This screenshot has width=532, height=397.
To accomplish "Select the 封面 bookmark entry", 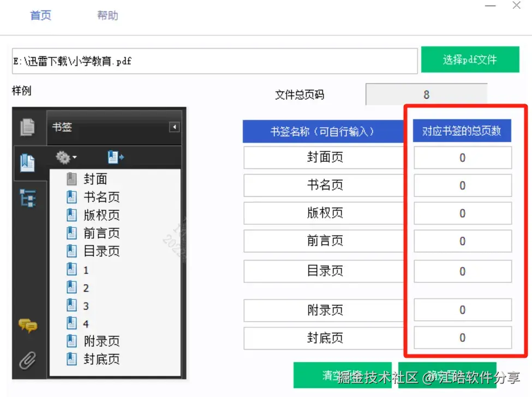I will coord(94,178).
